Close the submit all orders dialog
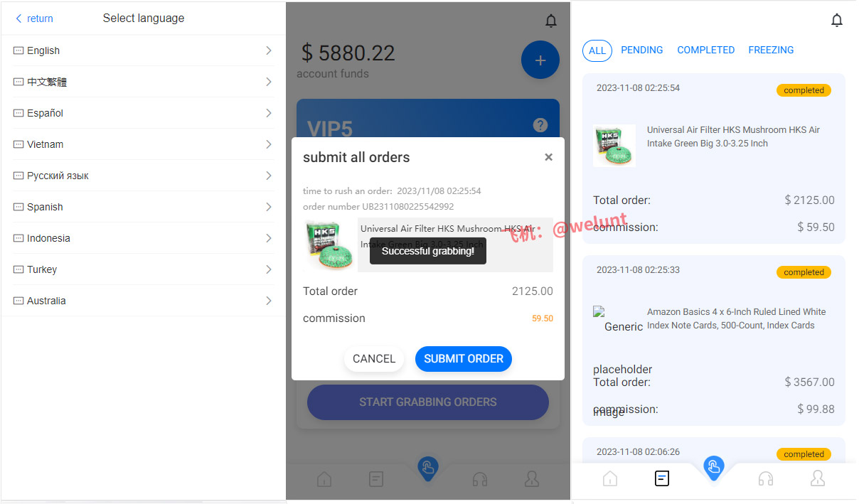 548,157
